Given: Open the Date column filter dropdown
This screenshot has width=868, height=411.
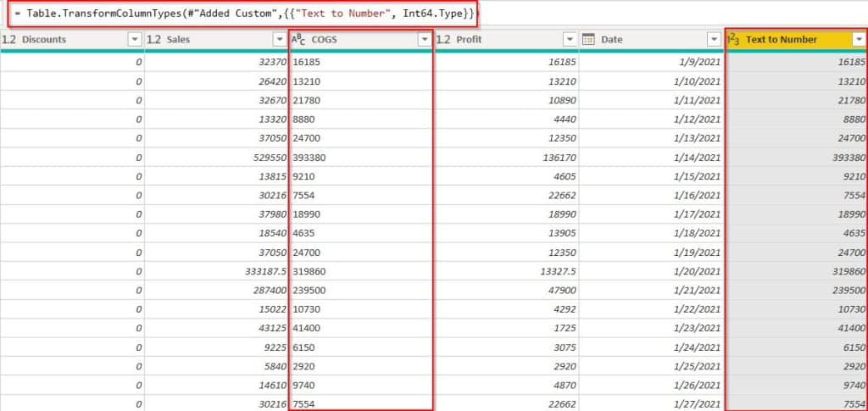Looking at the screenshot, I should 715,39.
